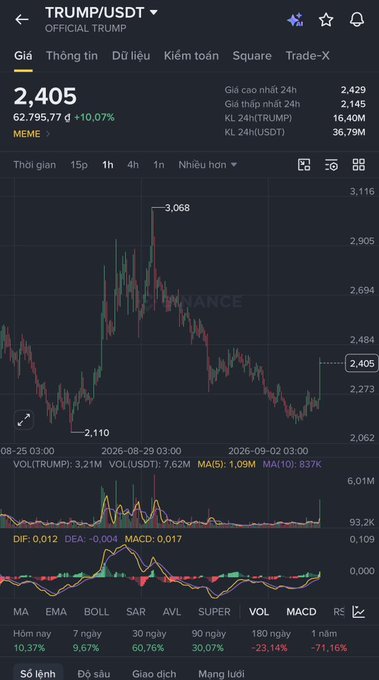Tap the 90 ngày 30,07% performance
This screenshot has height=680, width=379.
tap(209, 641)
